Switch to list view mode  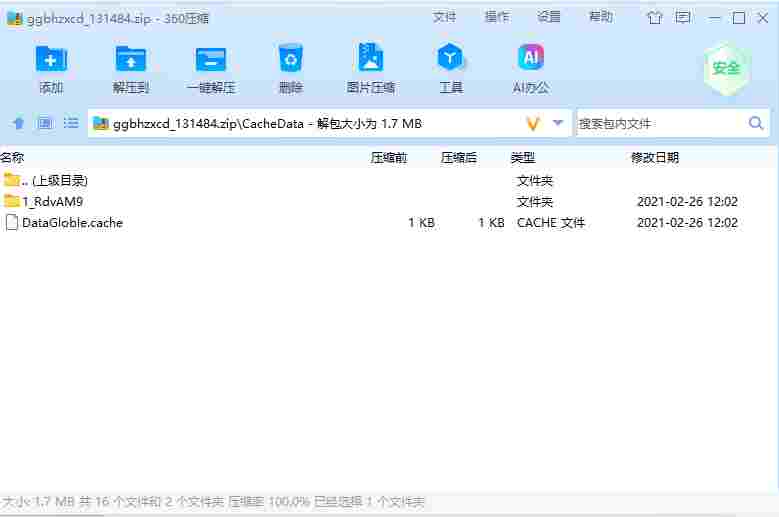71,123
